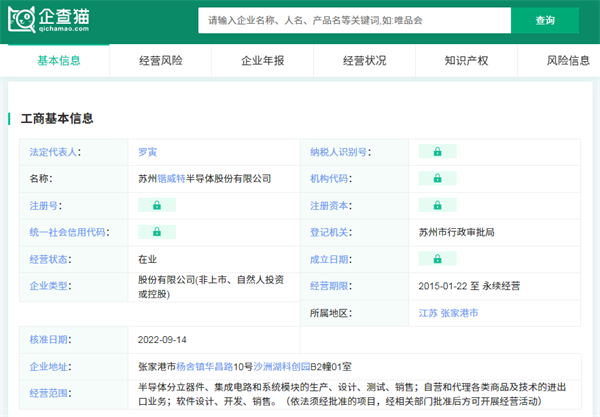Click the 沙洲湖科创园 address link
Image resolution: width=600 pixels, height=417 pixels.
click(x=282, y=367)
